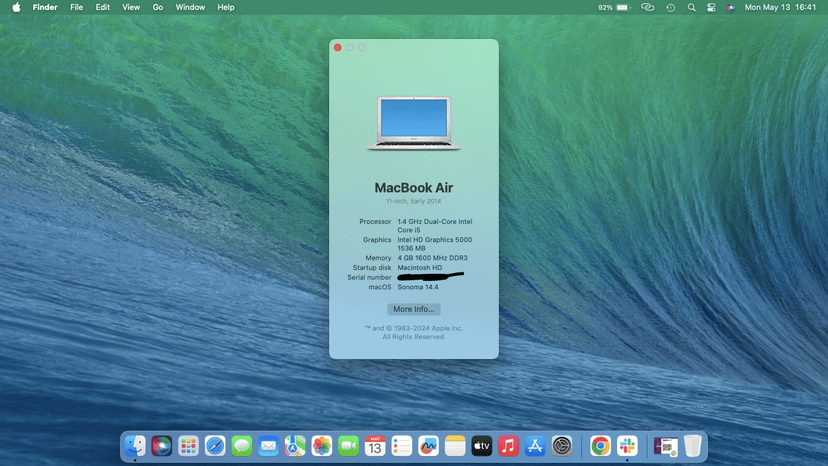The width and height of the screenshot is (828, 466).
Task: Open Control Center in menu bar
Action: pos(711,7)
